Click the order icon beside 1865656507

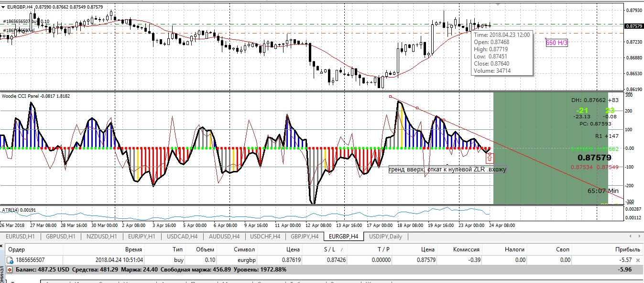(10, 260)
